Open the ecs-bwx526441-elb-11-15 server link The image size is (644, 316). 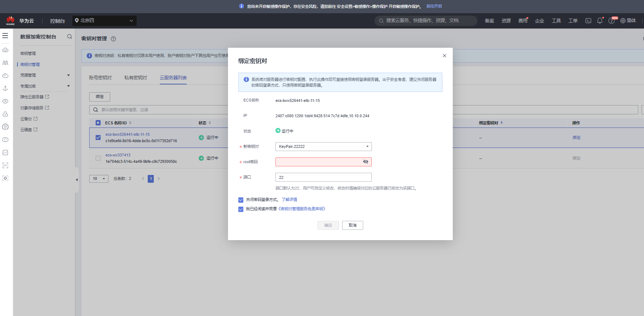point(128,134)
